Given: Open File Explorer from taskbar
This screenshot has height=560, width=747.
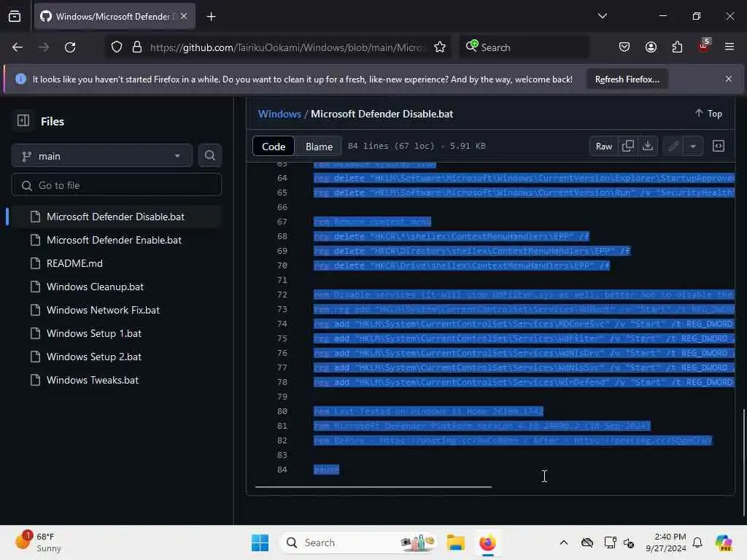Looking at the screenshot, I should [455, 542].
